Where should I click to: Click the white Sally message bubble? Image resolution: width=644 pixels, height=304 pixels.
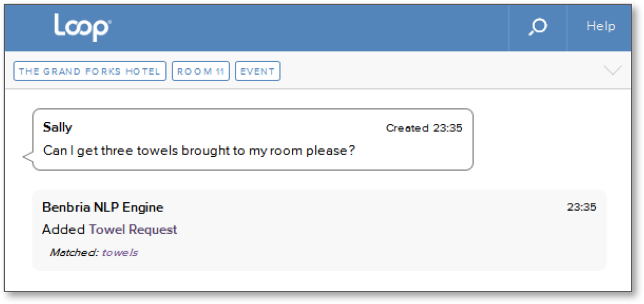(253, 140)
